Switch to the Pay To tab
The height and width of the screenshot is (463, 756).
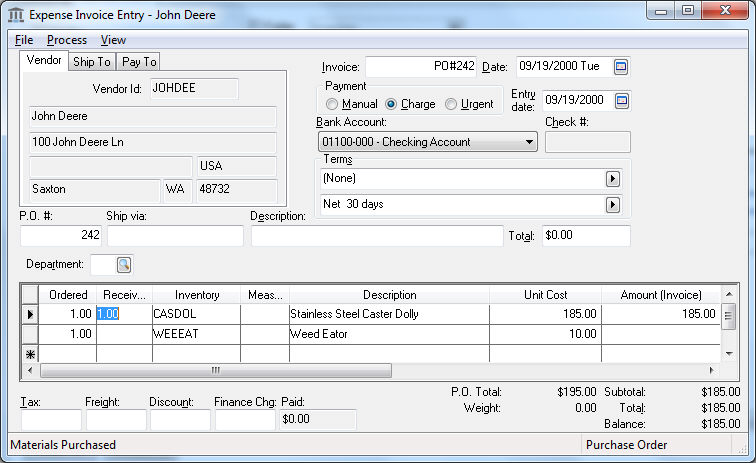(139, 62)
